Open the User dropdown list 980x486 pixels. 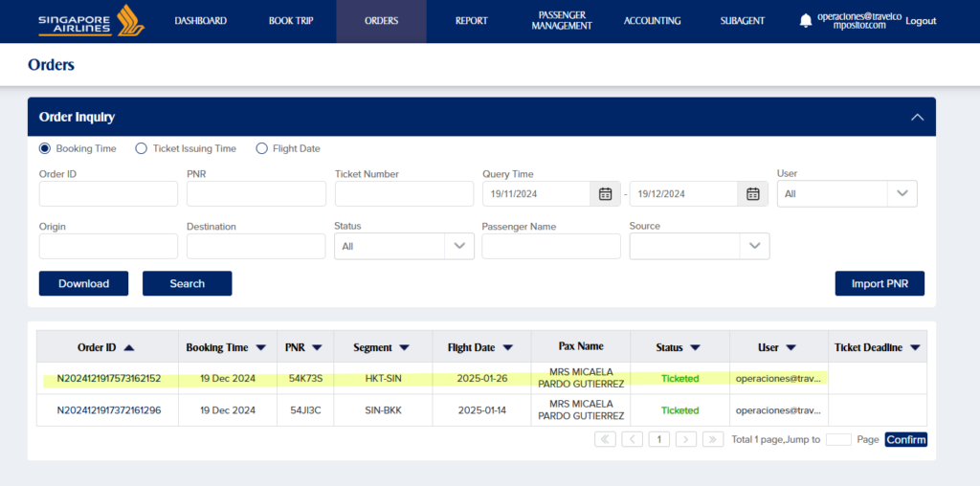(x=902, y=193)
